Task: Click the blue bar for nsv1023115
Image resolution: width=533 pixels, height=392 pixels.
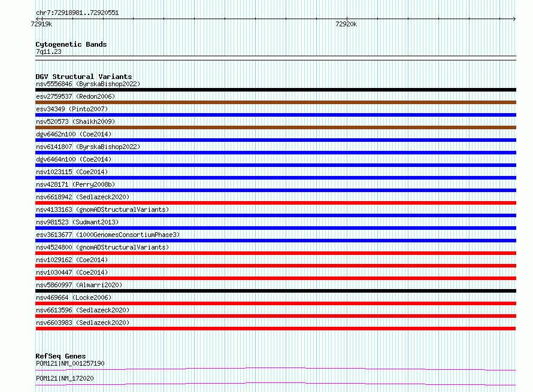Action: pos(275,178)
